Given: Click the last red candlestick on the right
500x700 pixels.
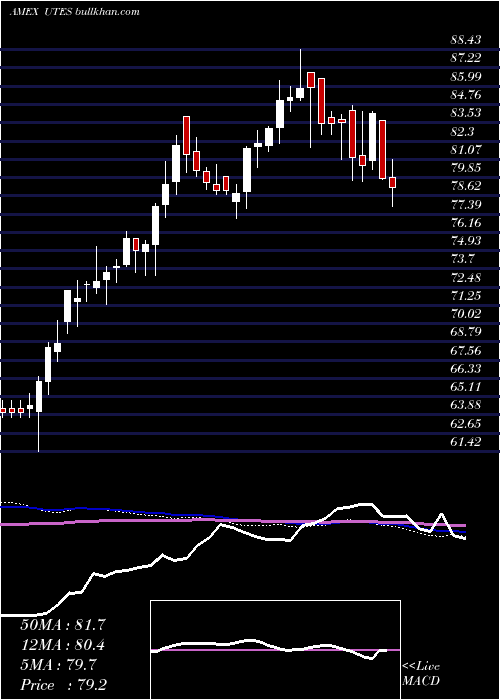Looking at the screenshot, I should (x=392, y=183).
